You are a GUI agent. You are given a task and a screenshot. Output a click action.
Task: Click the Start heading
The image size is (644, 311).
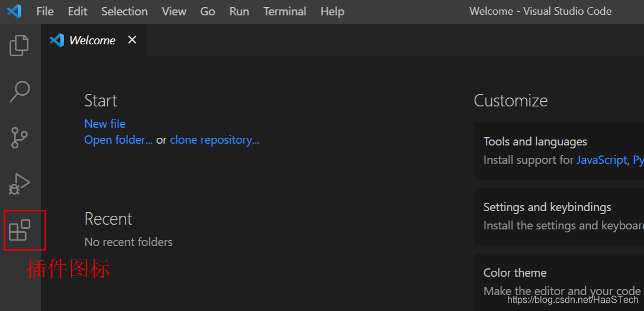101,101
